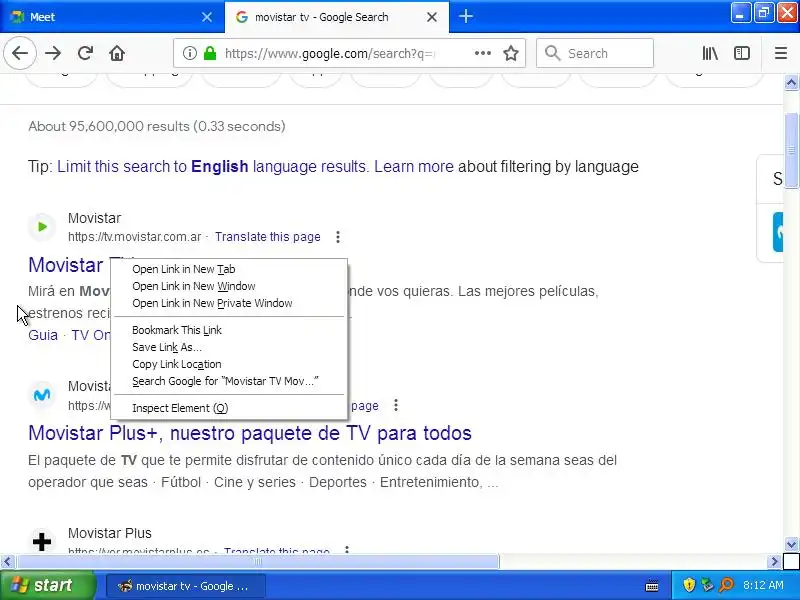Screen dimensions: 800x600
Task: Select the movistar tv - Google Search tab
Action: coord(337,17)
